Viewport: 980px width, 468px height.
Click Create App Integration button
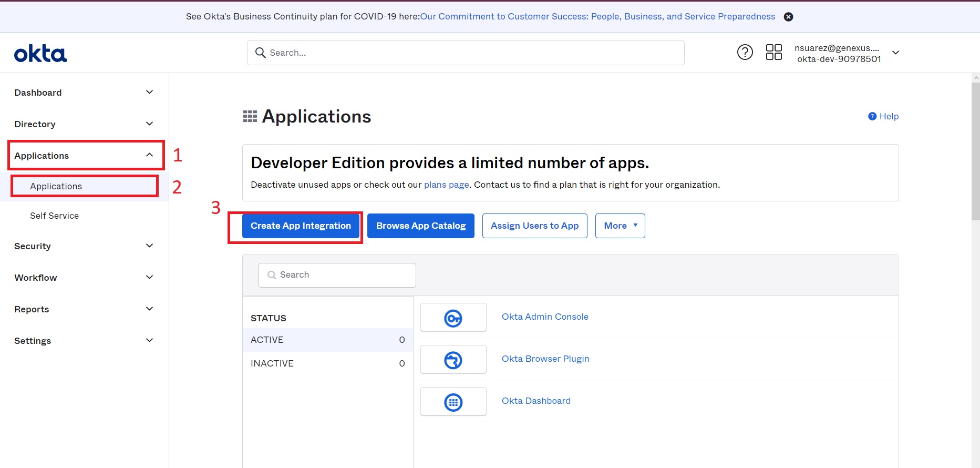coord(301,226)
